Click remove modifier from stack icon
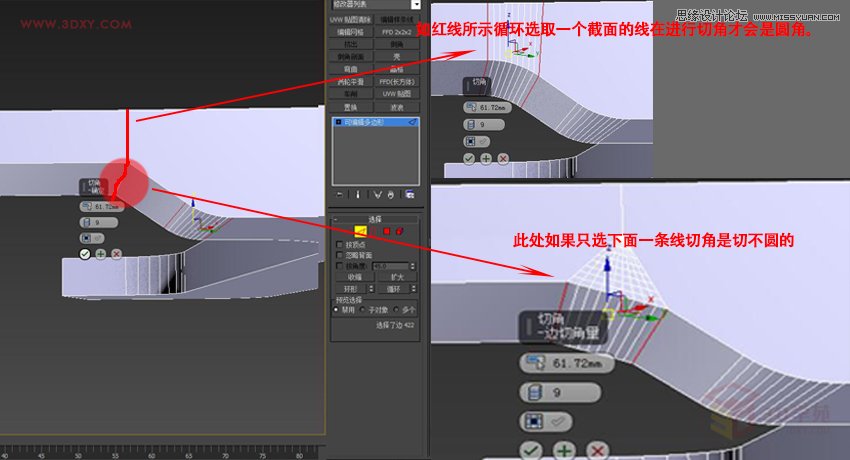850x460 pixels. (391, 195)
